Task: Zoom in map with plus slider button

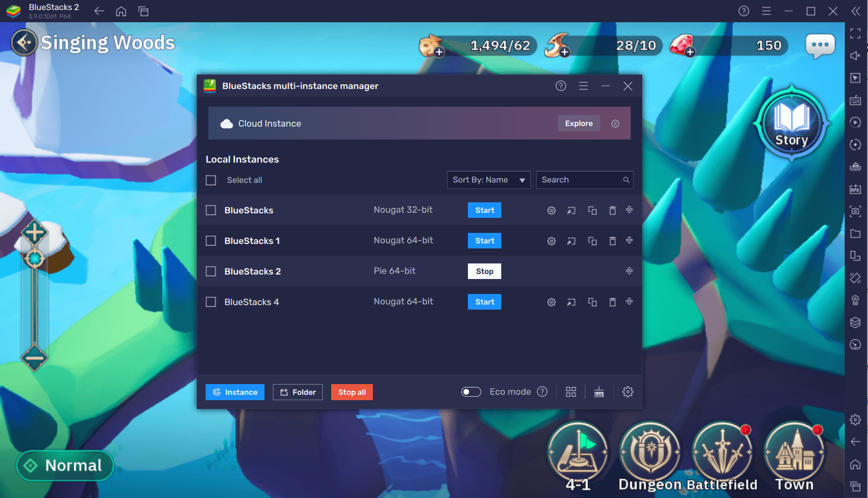Action: pos(34,232)
